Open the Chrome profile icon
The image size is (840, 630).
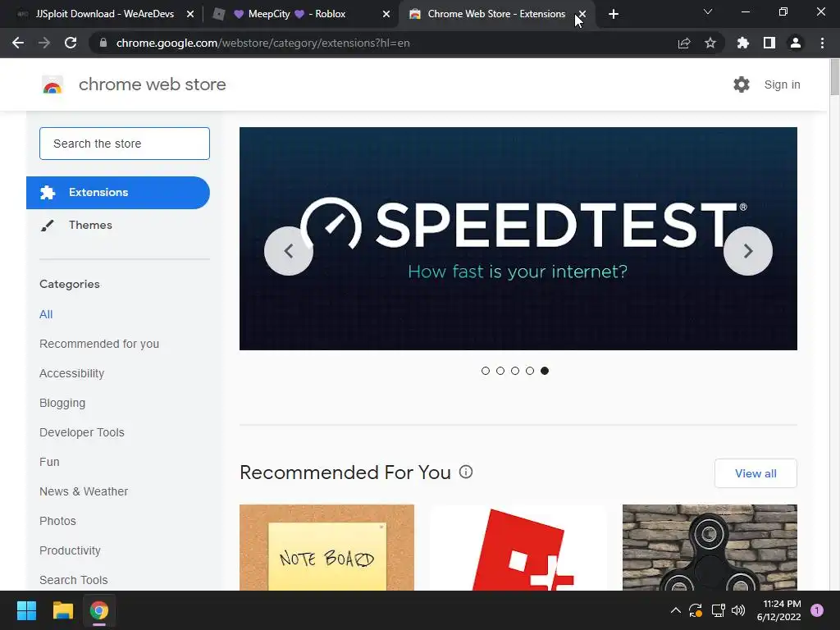tap(796, 43)
